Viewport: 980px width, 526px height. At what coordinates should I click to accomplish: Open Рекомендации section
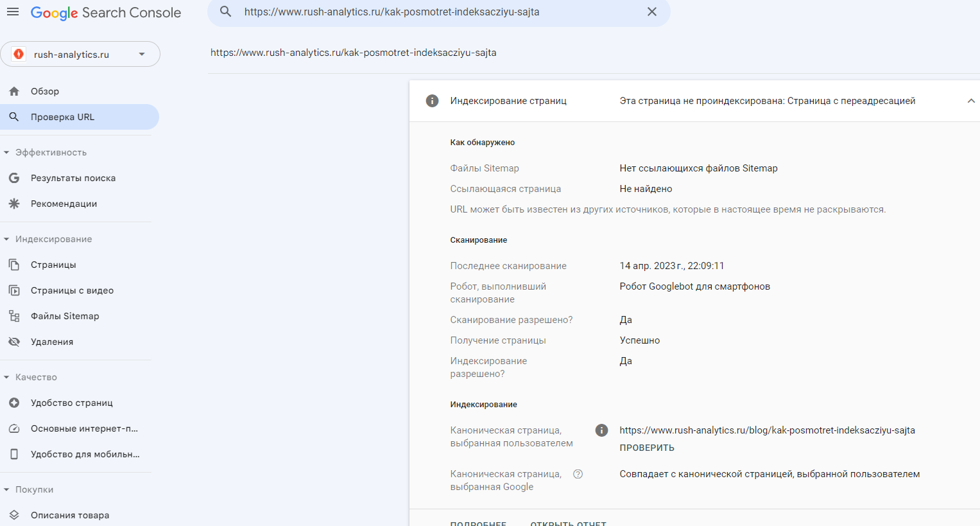(64, 204)
